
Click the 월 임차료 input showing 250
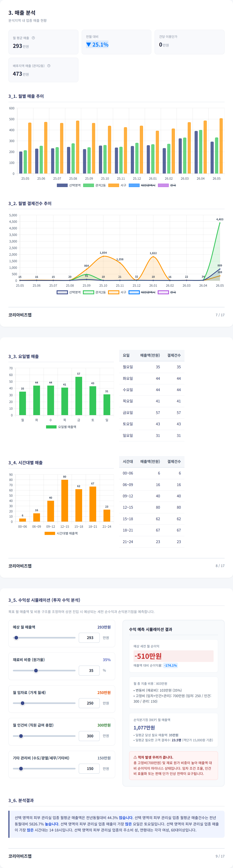click(x=89, y=703)
